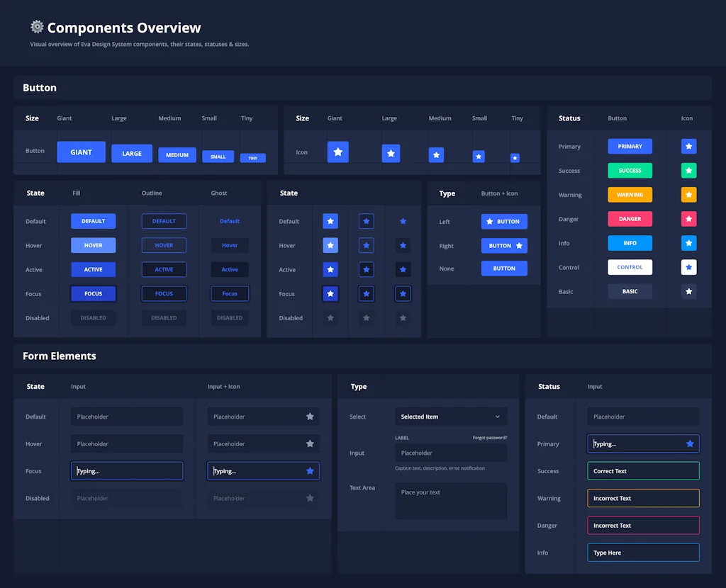Click the orange Warning star icon button
The width and height of the screenshot is (726, 588).
coord(688,195)
